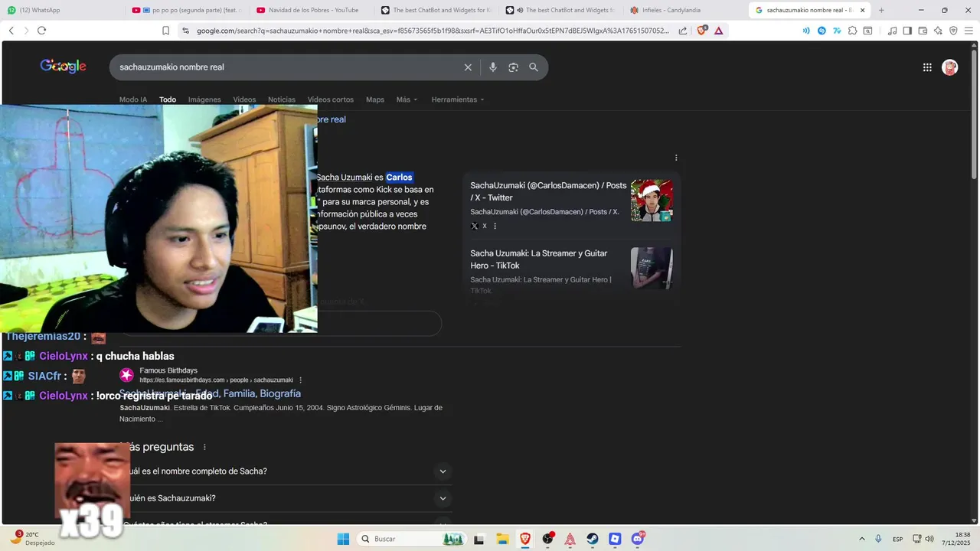The width and height of the screenshot is (980, 551).
Task: Open the media control music note icon
Action: 892,31
